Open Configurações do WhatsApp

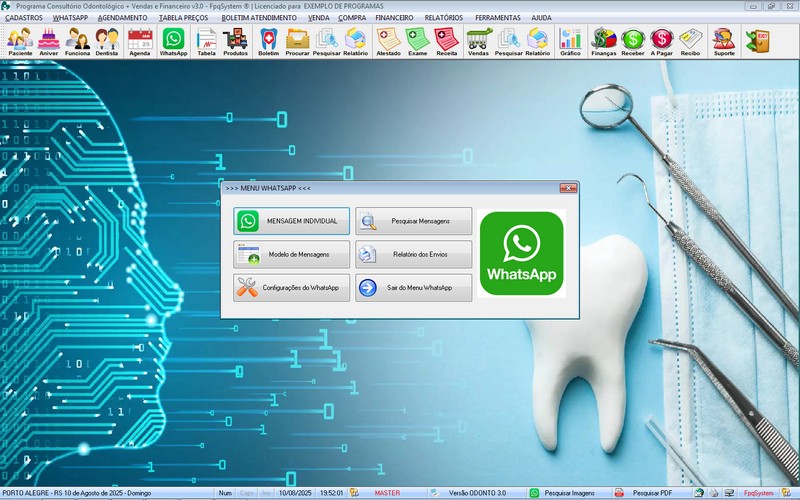292,288
